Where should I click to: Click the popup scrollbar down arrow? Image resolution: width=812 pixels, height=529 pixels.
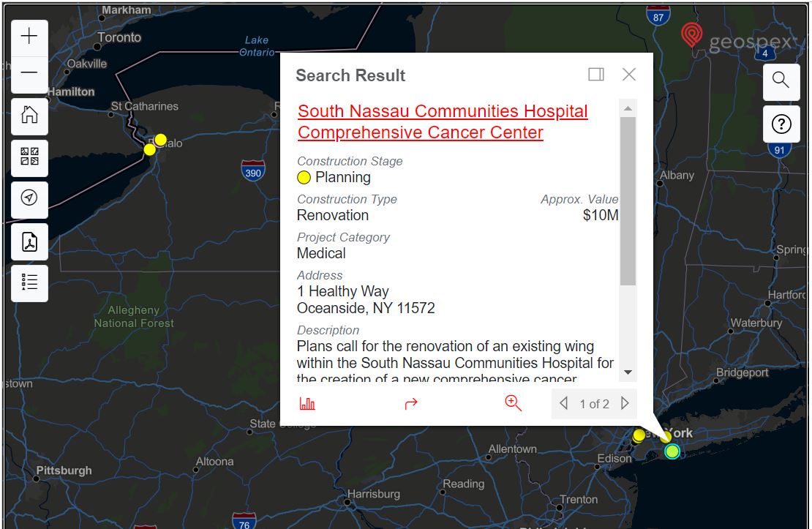pyautogui.click(x=628, y=372)
